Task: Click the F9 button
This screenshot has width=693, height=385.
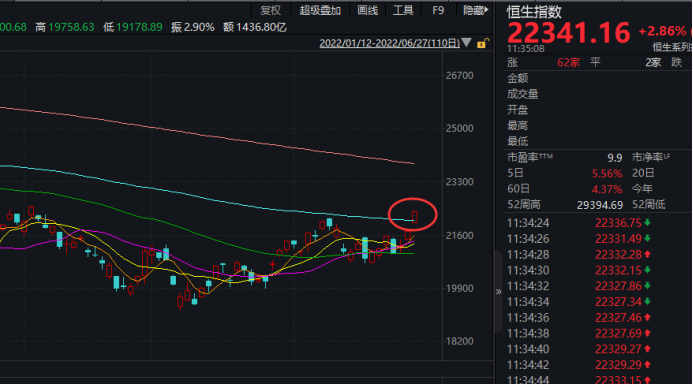Action: tap(438, 10)
